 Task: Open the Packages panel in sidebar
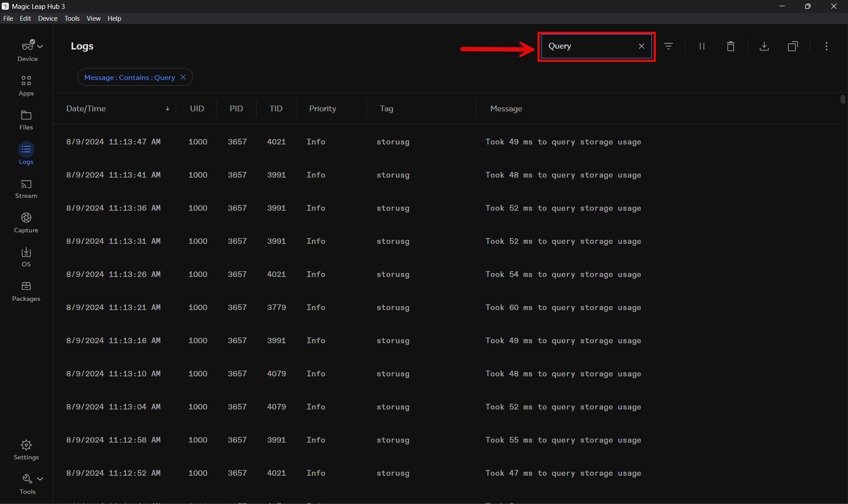pos(26,291)
